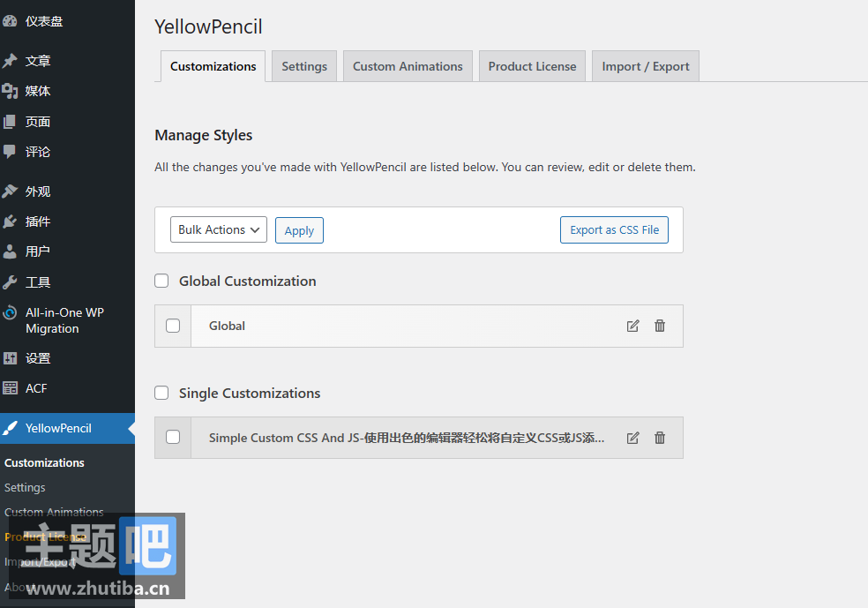Open the Bulk Actions dropdown
868x608 pixels.
tap(219, 229)
